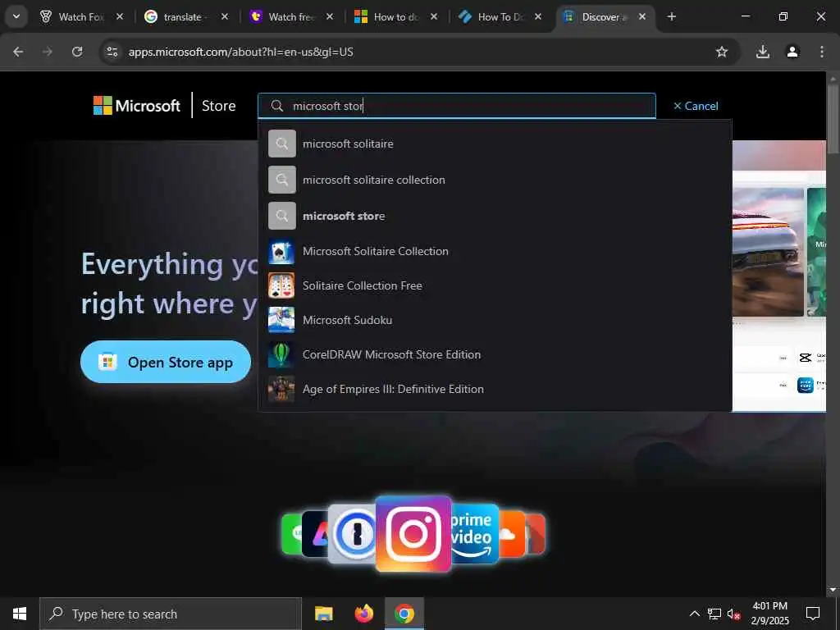840x630 pixels.
Task: Click the Windows taskbar search box
Action: coord(171,614)
